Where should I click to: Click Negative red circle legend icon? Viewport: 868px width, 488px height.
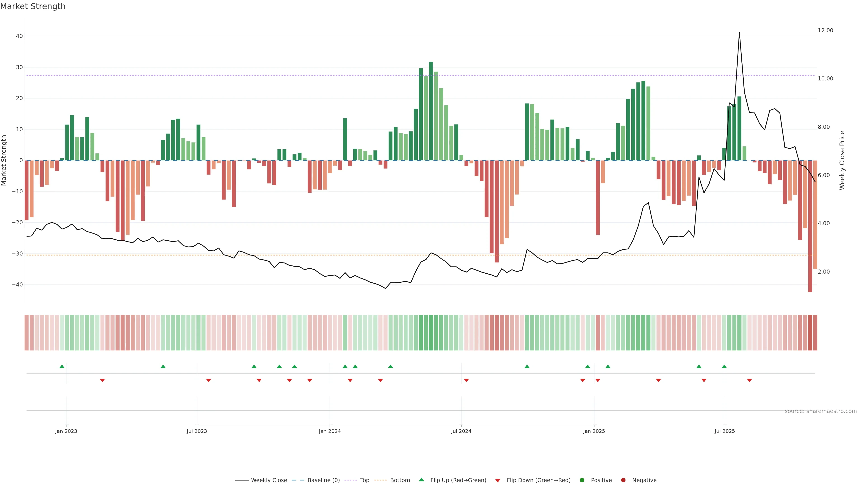click(x=623, y=480)
